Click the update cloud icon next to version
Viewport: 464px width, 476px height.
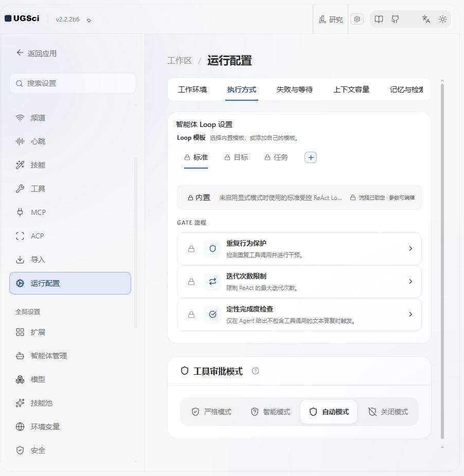point(88,21)
